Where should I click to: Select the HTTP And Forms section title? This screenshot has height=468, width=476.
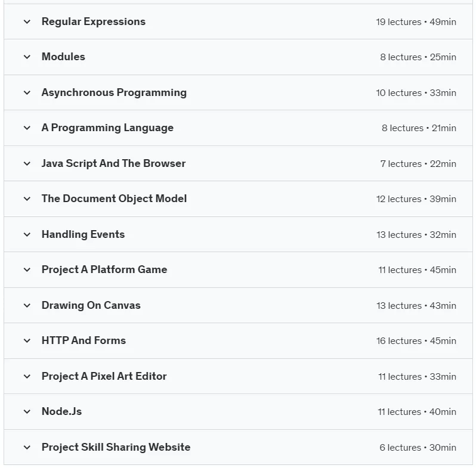pos(84,340)
